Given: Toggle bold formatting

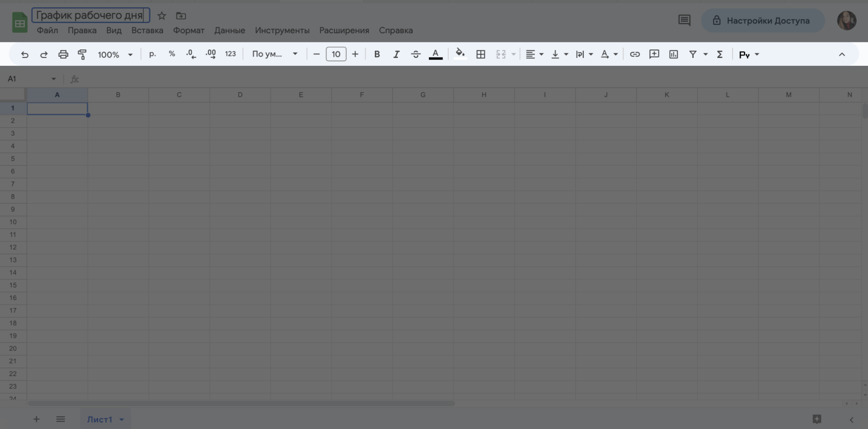Looking at the screenshot, I should pyautogui.click(x=377, y=55).
